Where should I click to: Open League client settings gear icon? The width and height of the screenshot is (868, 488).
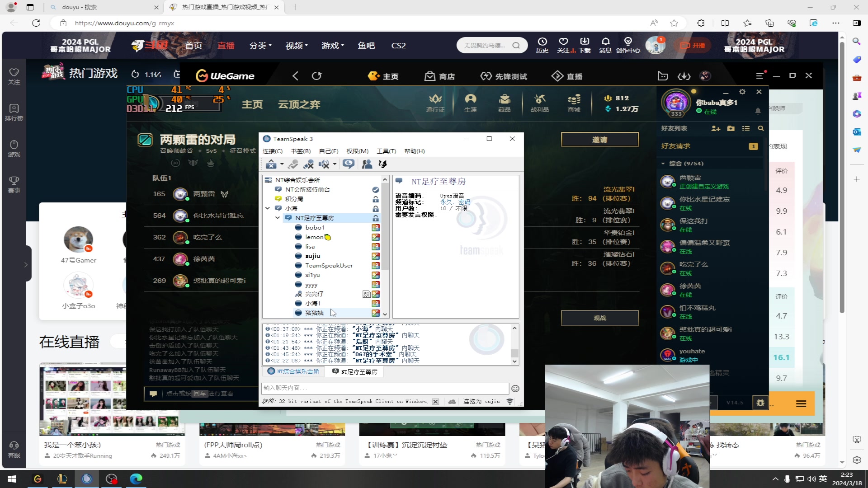(742, 92)
